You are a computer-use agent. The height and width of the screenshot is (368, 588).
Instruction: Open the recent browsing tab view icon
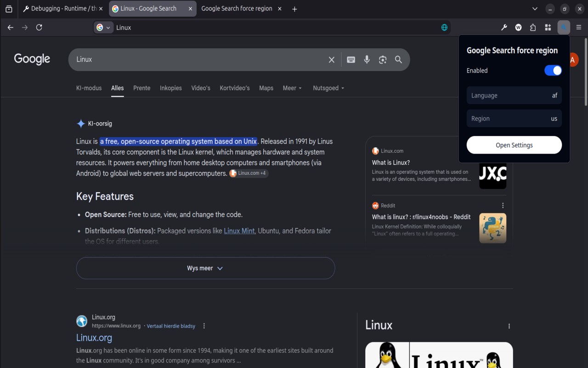click(9, 9)
